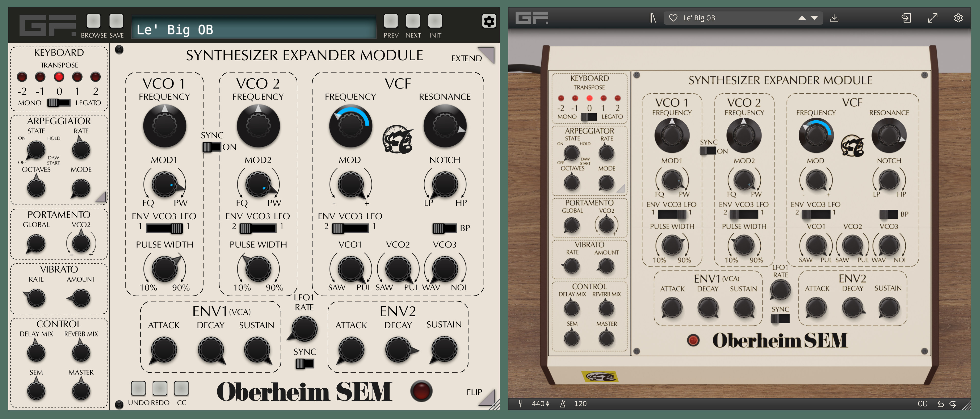Viewport: 980px width, 419px height.
Task: Click VIBRATO RATE knob in right window
Action: [x=571, y=266]
